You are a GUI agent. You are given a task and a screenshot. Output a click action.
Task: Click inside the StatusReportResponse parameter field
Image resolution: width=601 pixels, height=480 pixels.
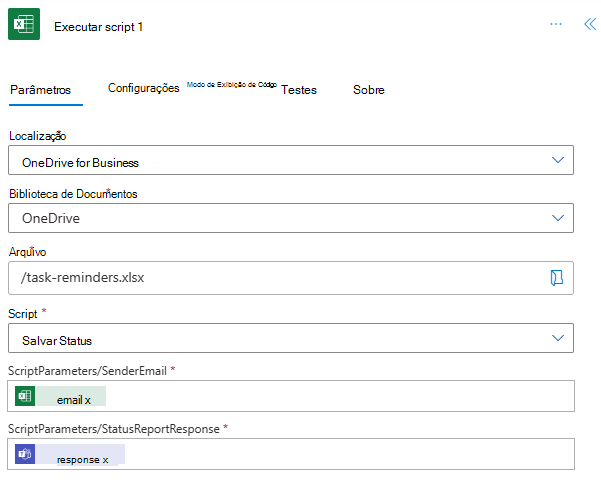[x=350, y=456]
